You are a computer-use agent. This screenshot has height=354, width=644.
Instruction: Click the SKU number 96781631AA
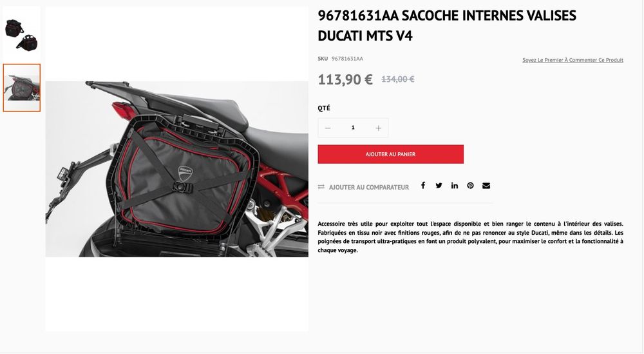[x=348, y=59]
